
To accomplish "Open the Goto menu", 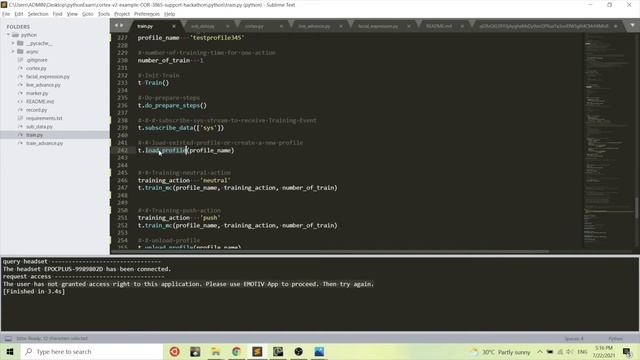I will coord(88,14).
